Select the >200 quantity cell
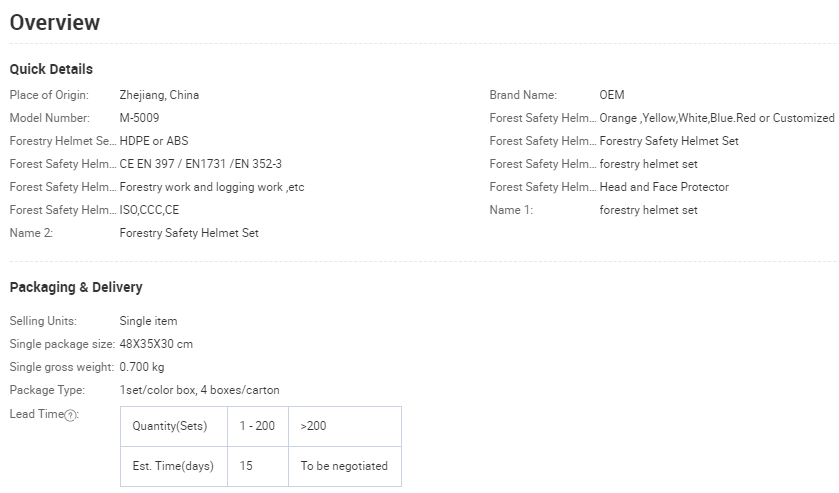Viewport: 839px width, 493px height. (313, 426)
